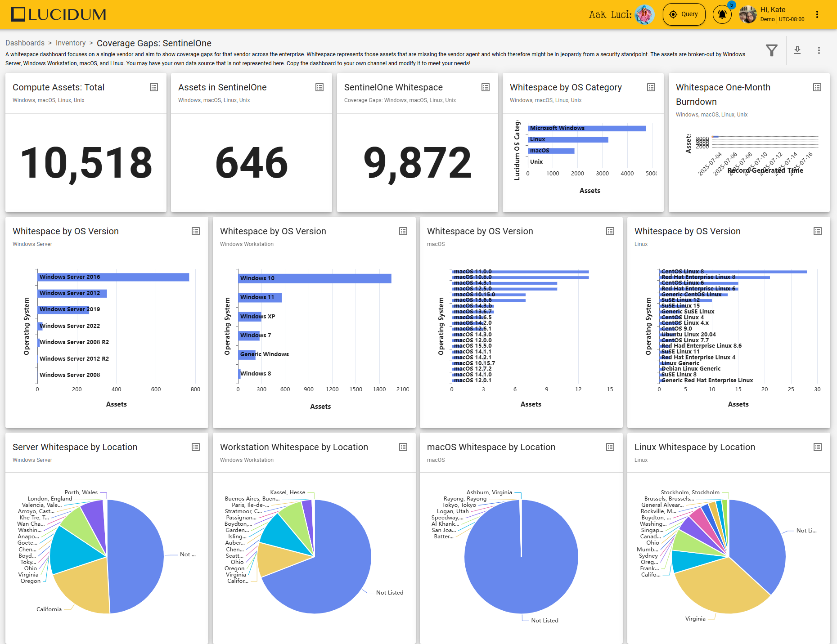Open details icon on Whitespace by OS Category

click(x=651, y=87)
